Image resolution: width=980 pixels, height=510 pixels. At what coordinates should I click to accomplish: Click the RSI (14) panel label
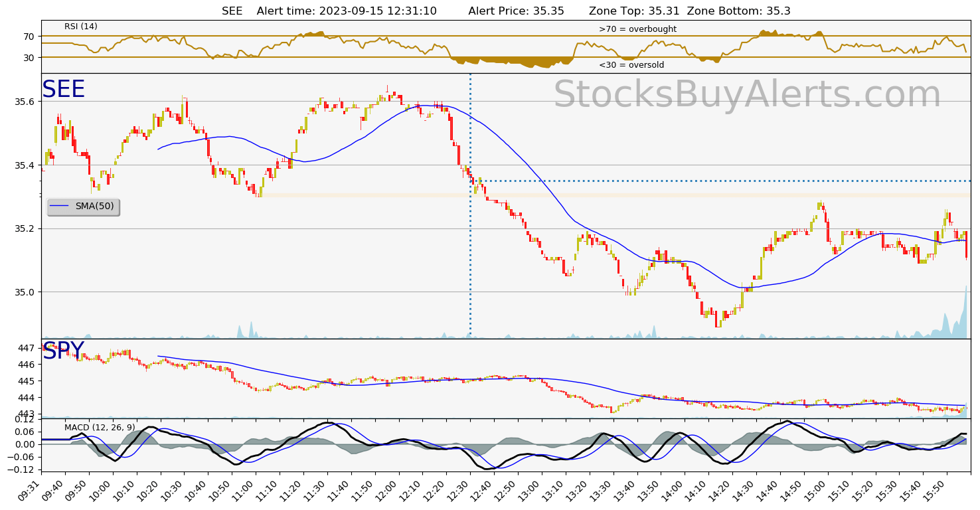point(81,27)
